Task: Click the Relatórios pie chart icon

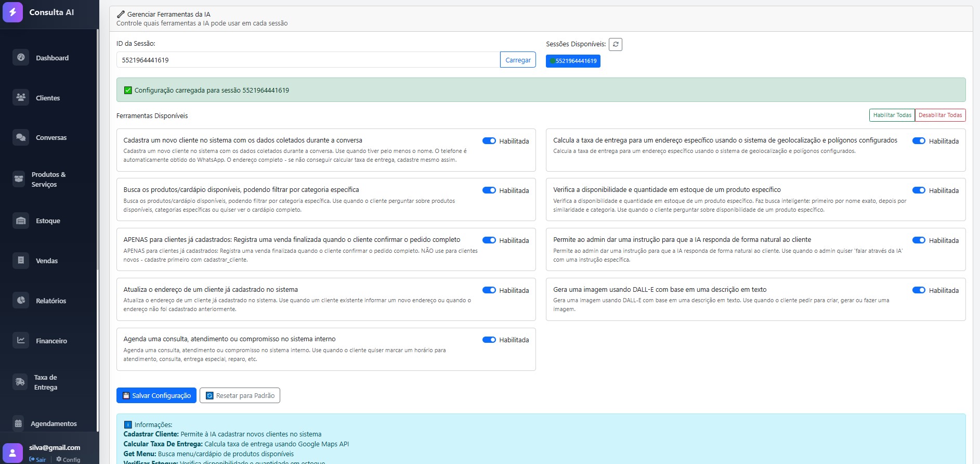Action: 21,300
